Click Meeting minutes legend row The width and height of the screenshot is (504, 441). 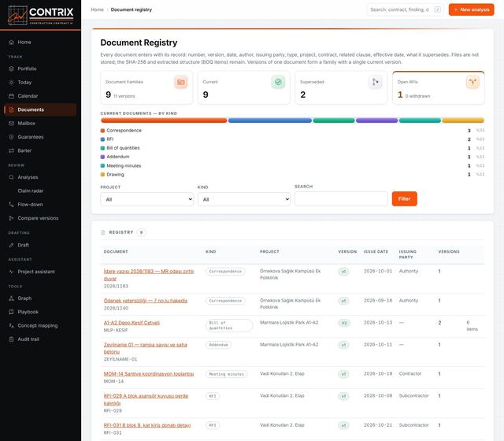click(292, 165)
